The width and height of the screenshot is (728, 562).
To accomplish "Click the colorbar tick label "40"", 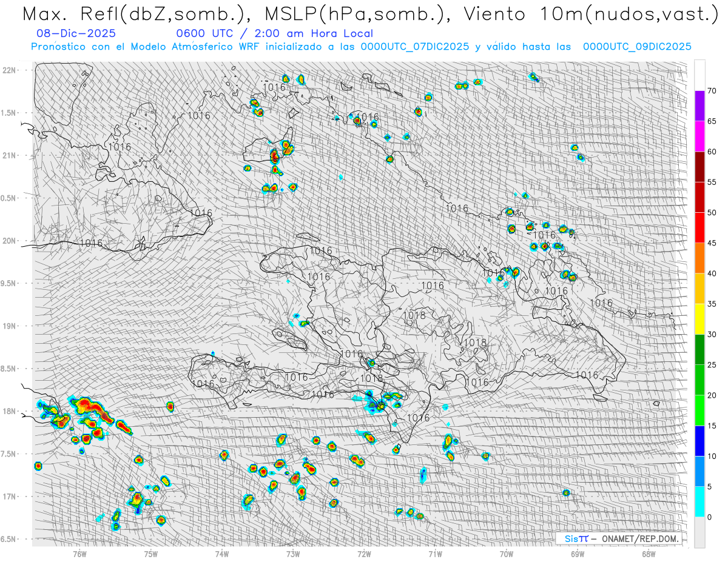I will [712, 273].
